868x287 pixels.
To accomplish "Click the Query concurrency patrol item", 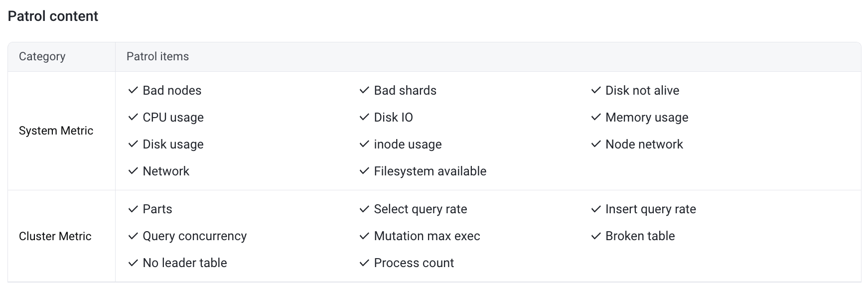I will tap(195, 236).
